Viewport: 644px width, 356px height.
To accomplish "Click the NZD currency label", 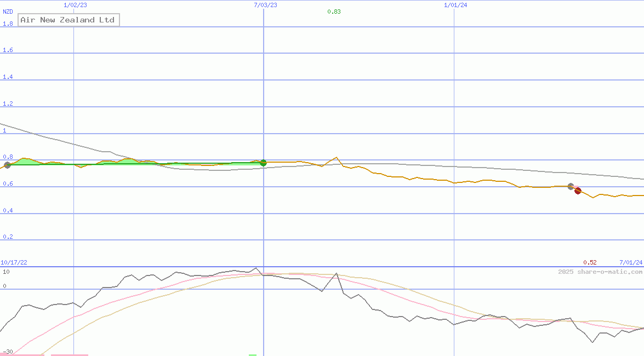I will [x=8, y=12].
